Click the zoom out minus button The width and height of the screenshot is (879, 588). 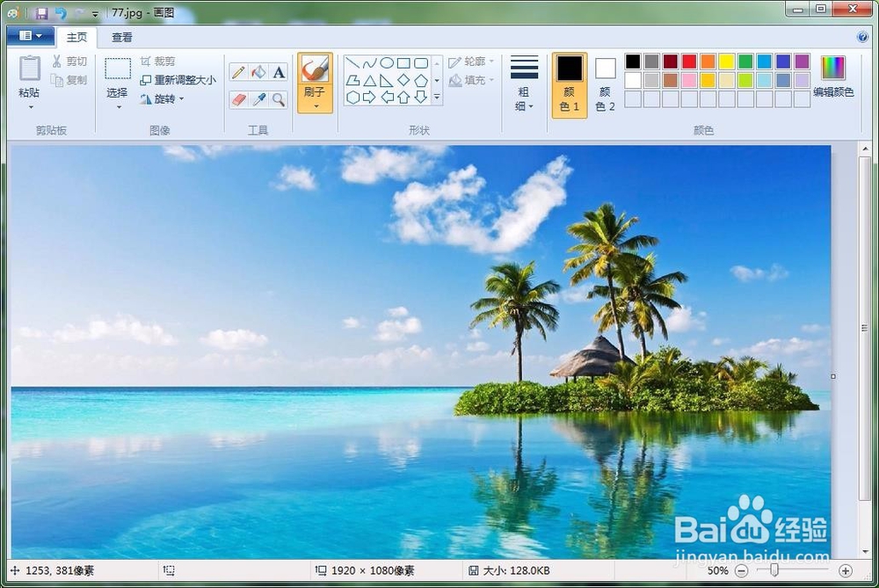pyautogui.click(x=741, y=570)
